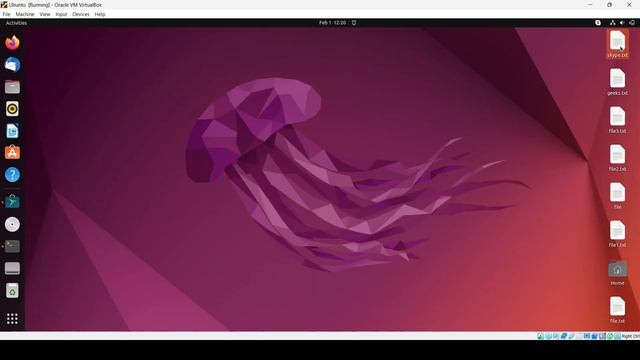Image resolution: width=640 pixels, height=360 pixels.
Task: Click the Skype tray indicator in top bar
Action: coord(598,23)
